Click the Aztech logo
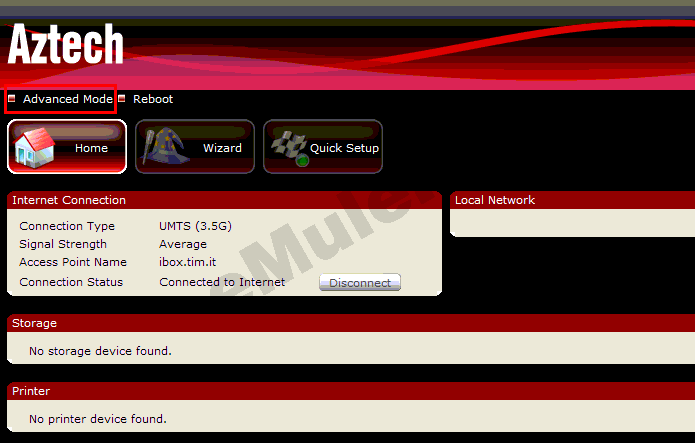Viewport: 695px width, 443px height. click(66, 44)
